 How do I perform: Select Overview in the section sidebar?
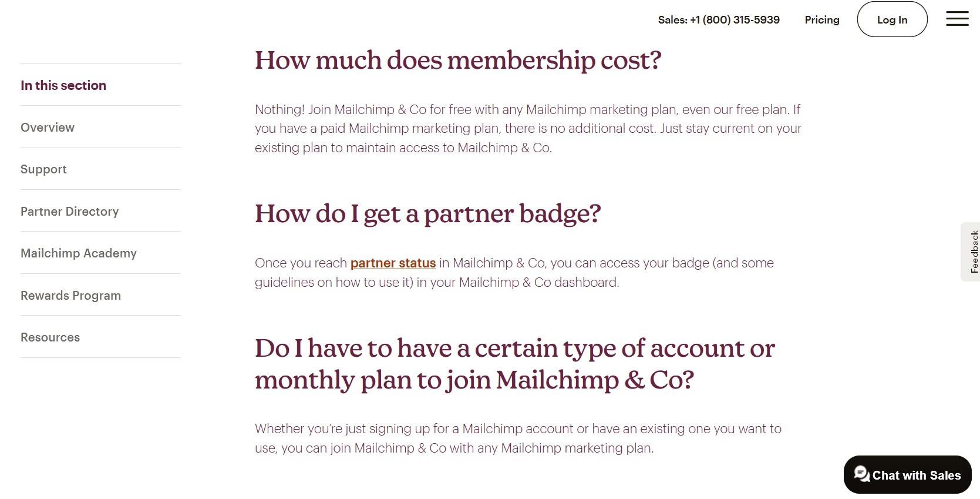coord(48,128)
